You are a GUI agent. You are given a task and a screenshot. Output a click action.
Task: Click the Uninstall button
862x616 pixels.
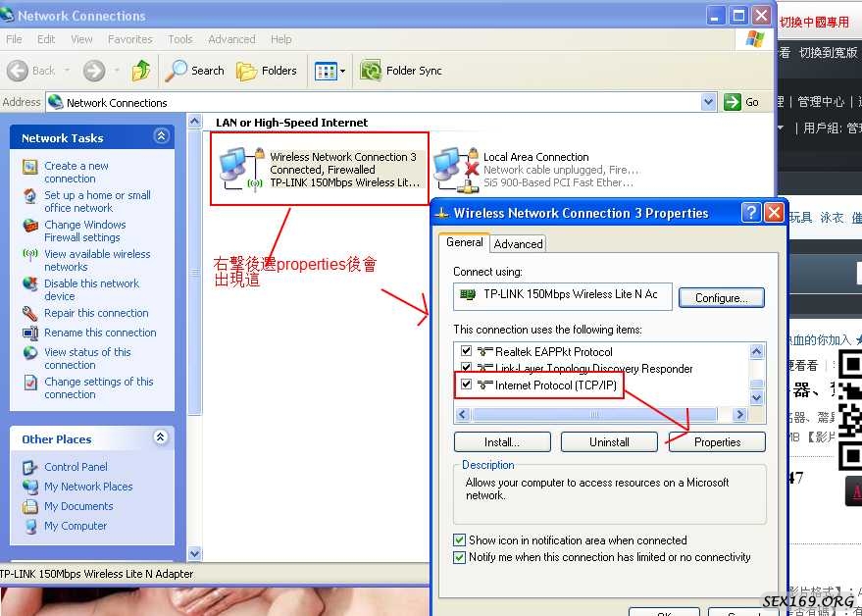click(x=609, y=442)
